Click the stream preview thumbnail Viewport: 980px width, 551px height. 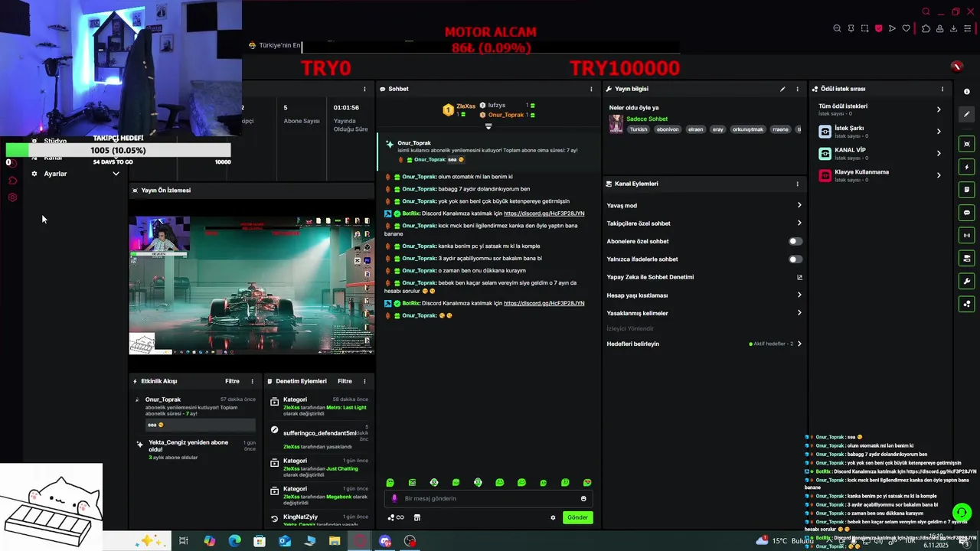click(252, 285)
